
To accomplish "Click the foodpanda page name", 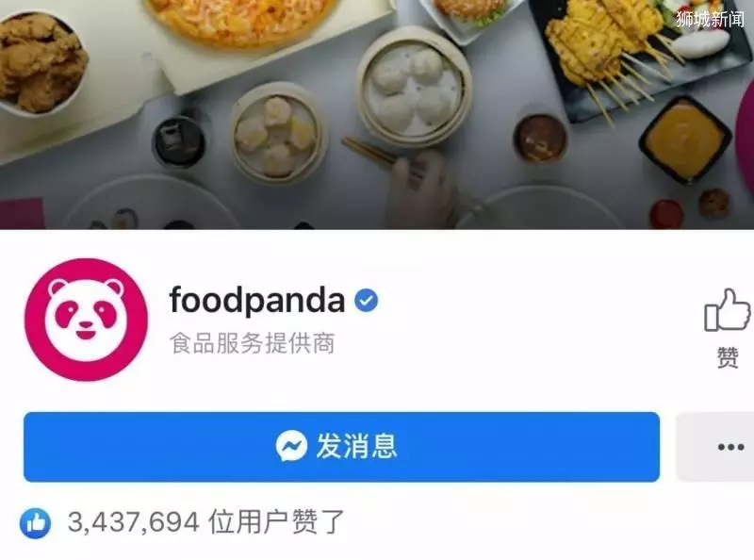I will (257, 300).
